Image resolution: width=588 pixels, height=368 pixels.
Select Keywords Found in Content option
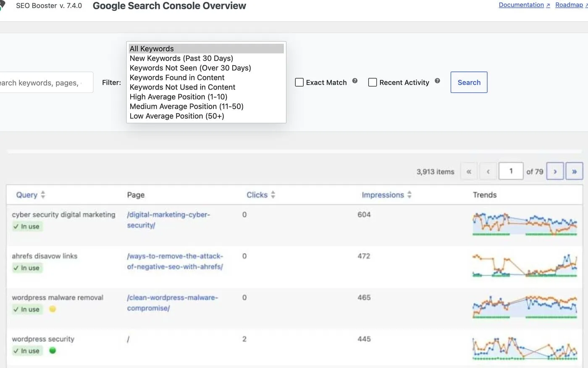pyautogui.click(x=206, y=78)
